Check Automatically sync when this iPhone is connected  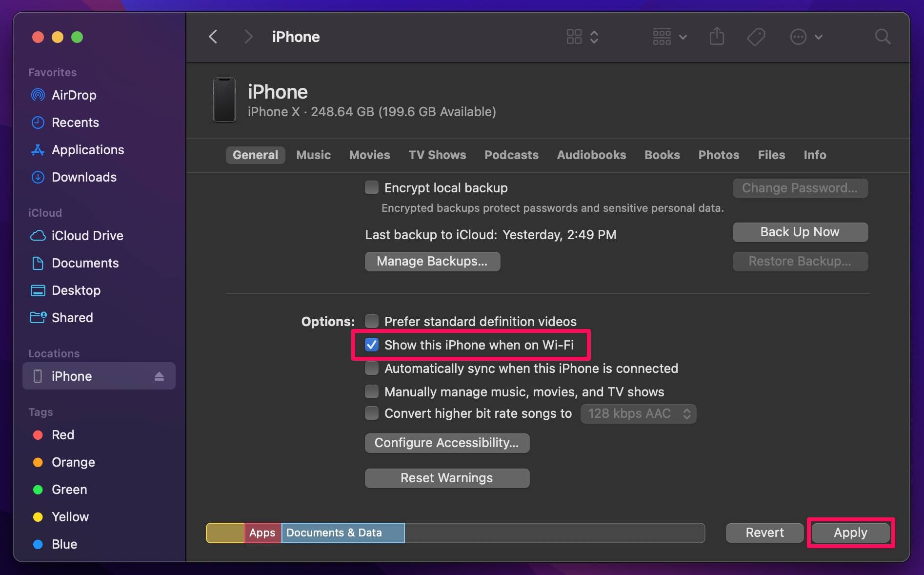click(x=371, y=369)
